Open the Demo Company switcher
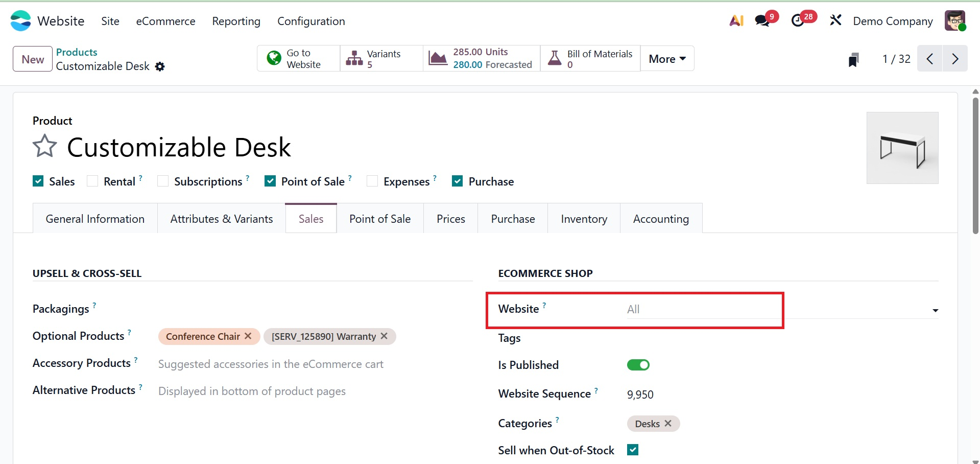The width and height of the screenshot is (980, 464). 893,21
